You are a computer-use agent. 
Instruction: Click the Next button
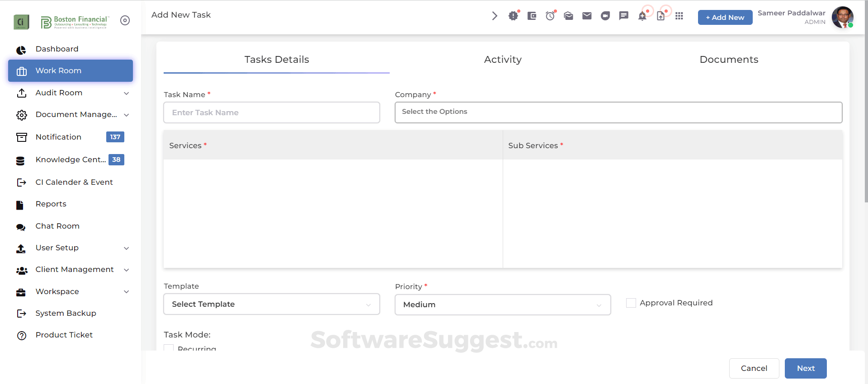pyautogui.click(x=806, y=369)
